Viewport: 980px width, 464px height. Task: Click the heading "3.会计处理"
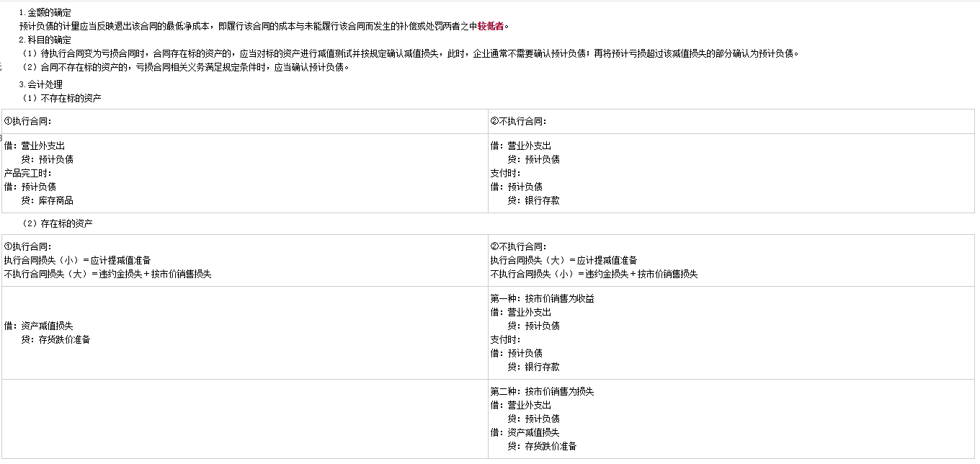pyautogui.click(x=40, y=84)
